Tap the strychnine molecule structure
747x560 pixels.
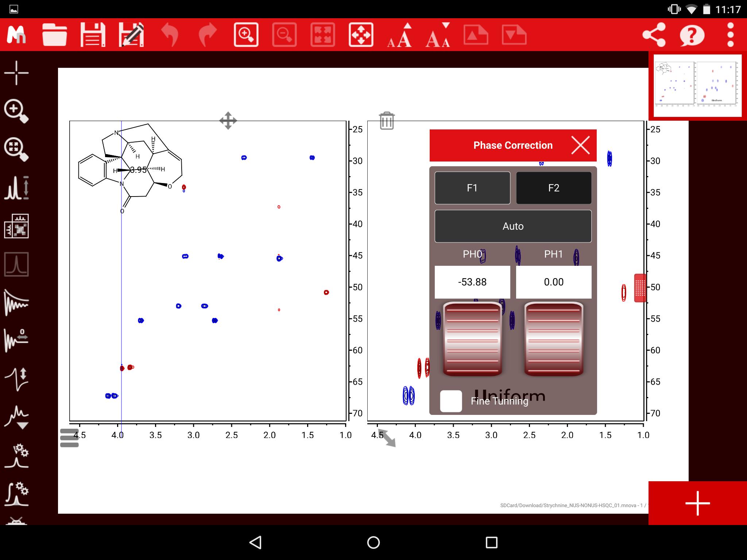(x=131, y=168)
